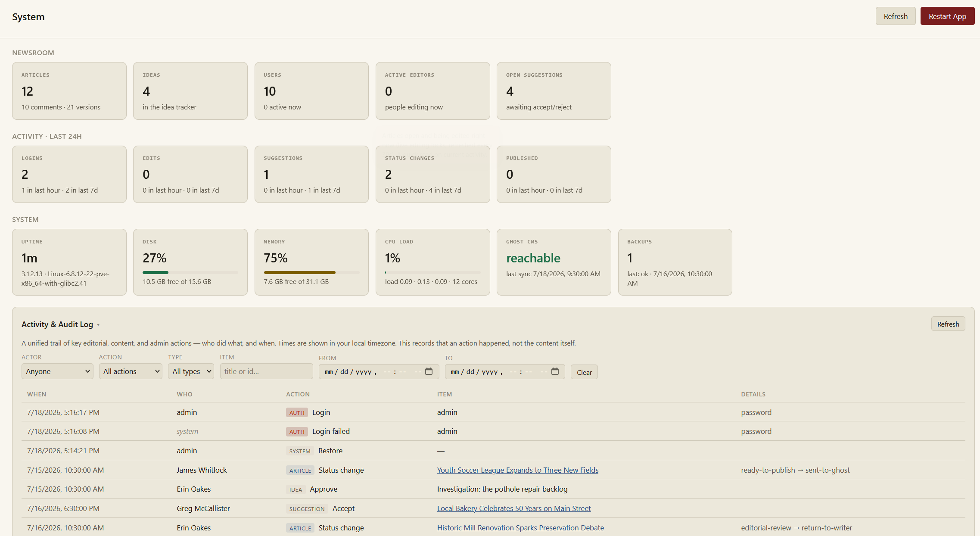
Task: Click the WHO column header
Action: [x=184, y=394]
